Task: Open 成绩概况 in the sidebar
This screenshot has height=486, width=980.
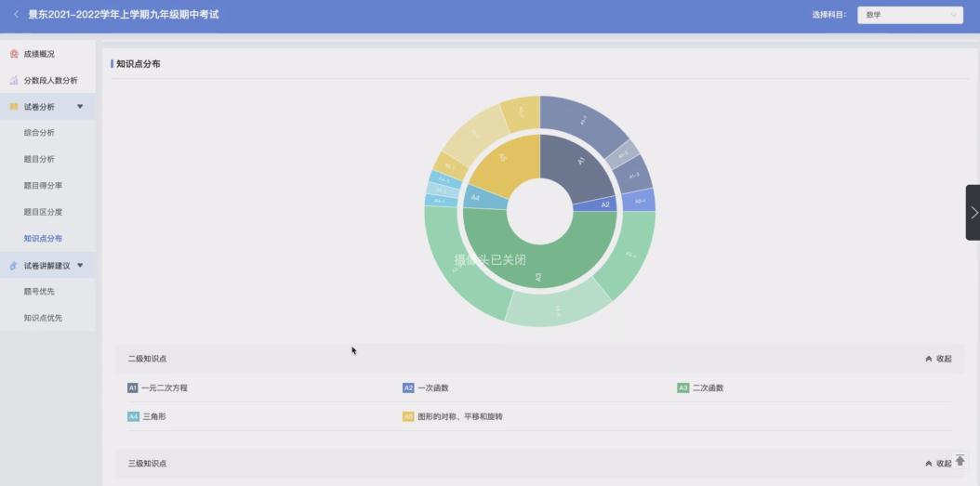Action: (x=39, y=54)
